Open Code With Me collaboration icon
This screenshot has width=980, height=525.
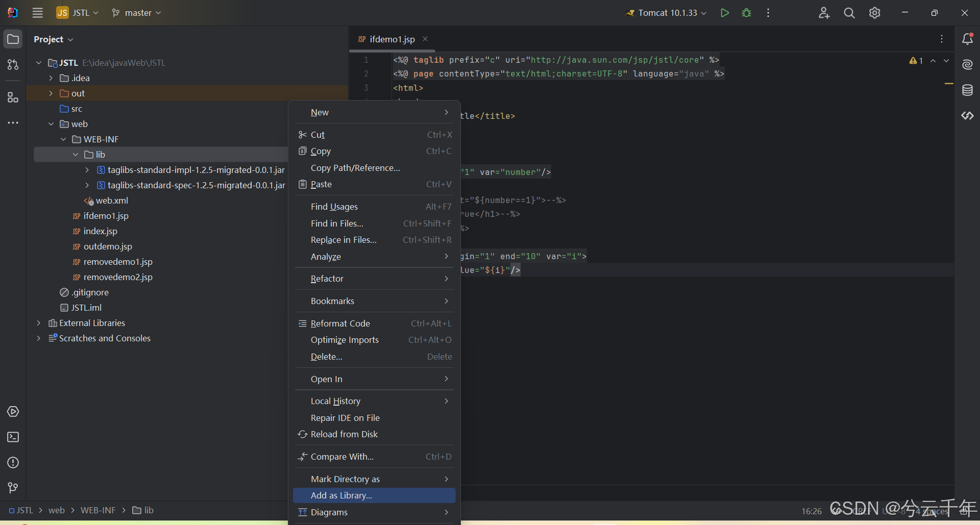point(824,13)
